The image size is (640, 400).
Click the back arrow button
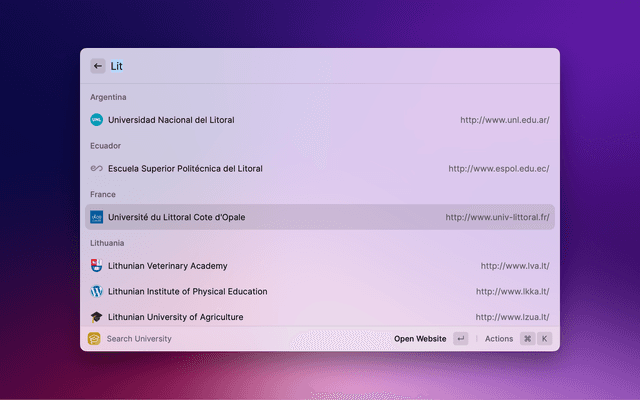point(98,66)
